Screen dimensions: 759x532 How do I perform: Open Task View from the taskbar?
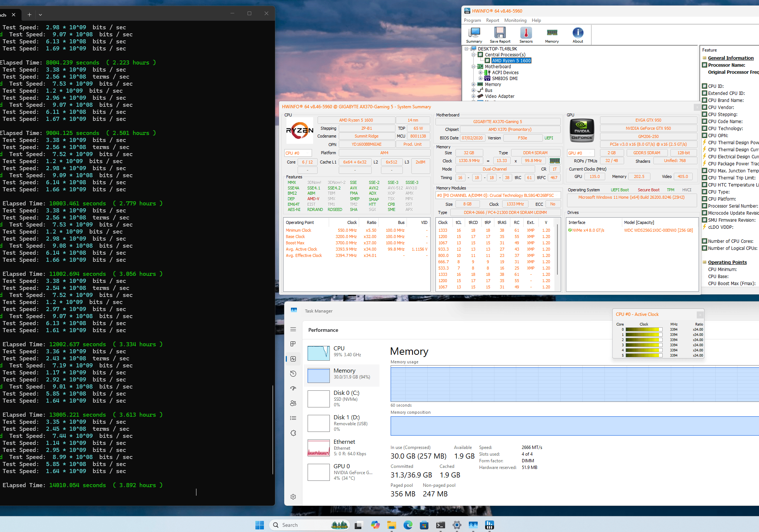coord(358,525)
